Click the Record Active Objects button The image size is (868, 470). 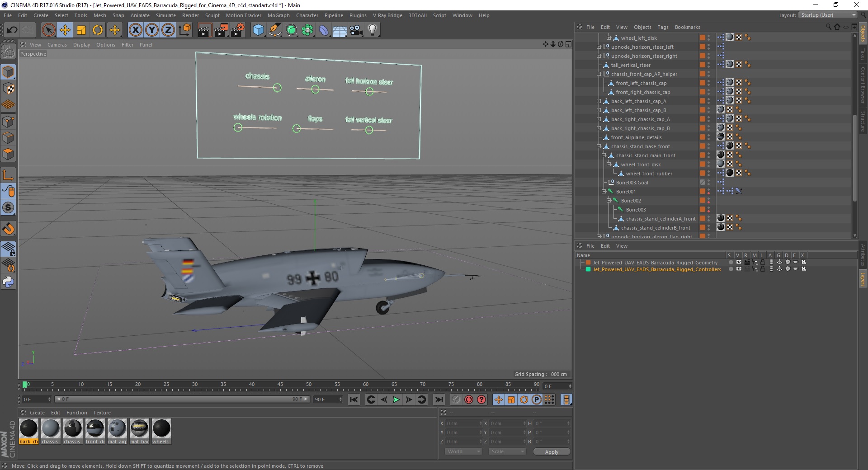[456, 399]
